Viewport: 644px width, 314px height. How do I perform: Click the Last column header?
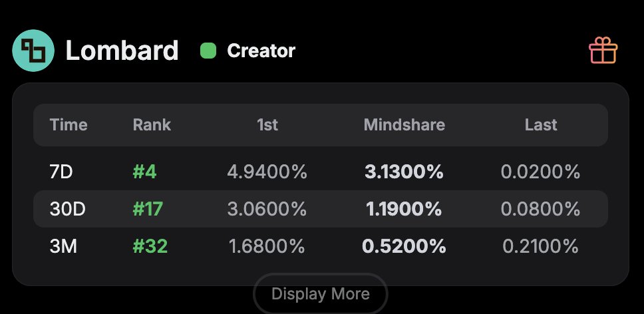coord(540,124)
